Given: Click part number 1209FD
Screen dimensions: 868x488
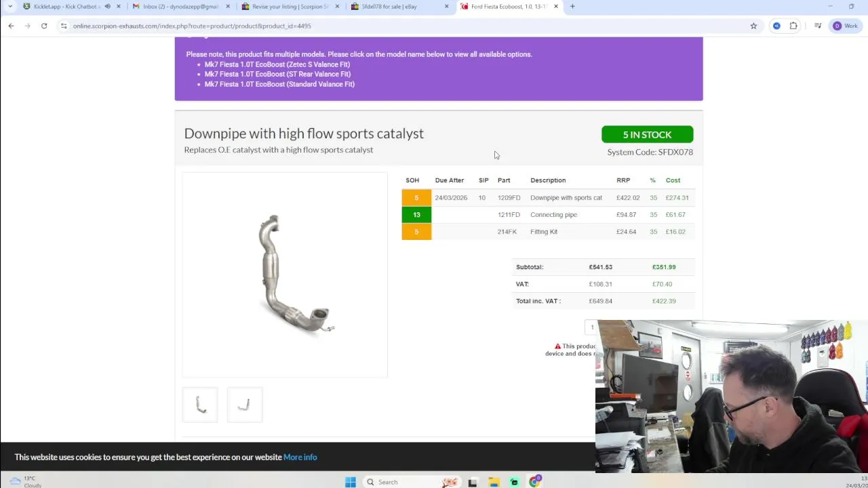Looking at the screenshot, I should 509,198.
